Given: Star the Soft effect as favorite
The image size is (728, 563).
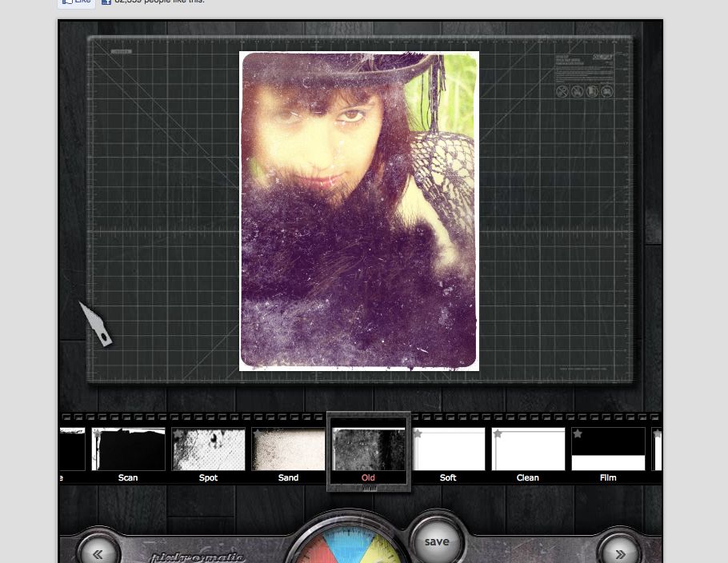Looking at the screenshot, I should point(418,433).
